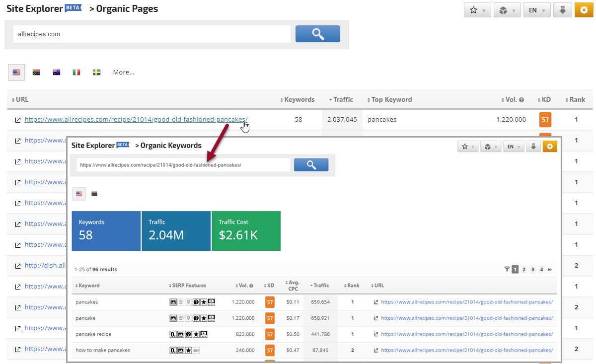Open the EN language dropdown
The width and height of the screenshot is (596, 364).
click(x=536, y=10)
